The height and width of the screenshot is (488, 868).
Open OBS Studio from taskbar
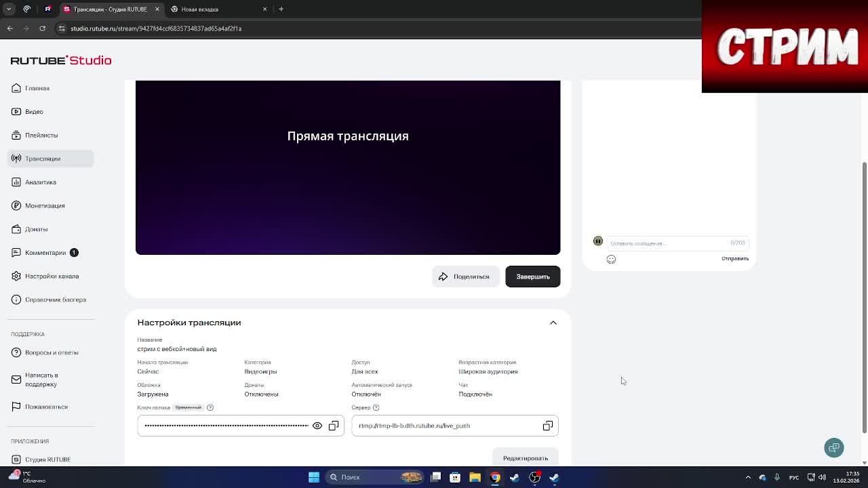tap(534, 477)
